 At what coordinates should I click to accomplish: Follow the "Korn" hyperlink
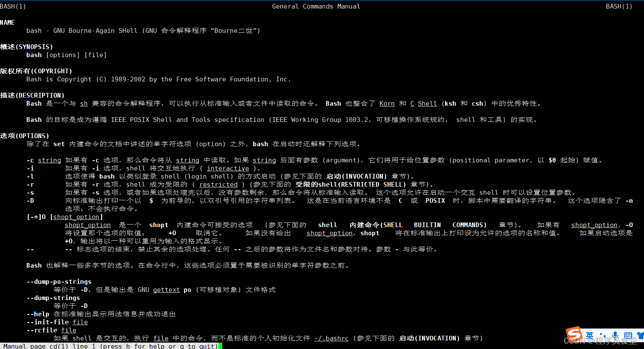pos(386,103)
